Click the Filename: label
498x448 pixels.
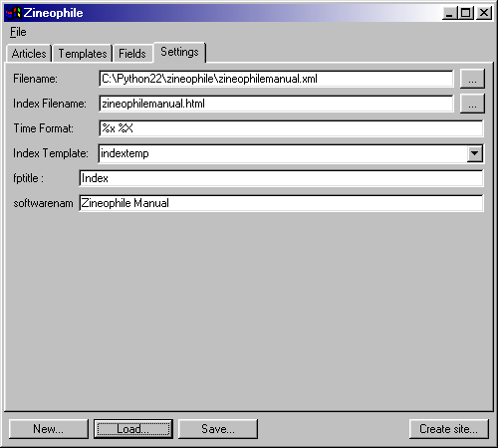click(x=35, y=79)
